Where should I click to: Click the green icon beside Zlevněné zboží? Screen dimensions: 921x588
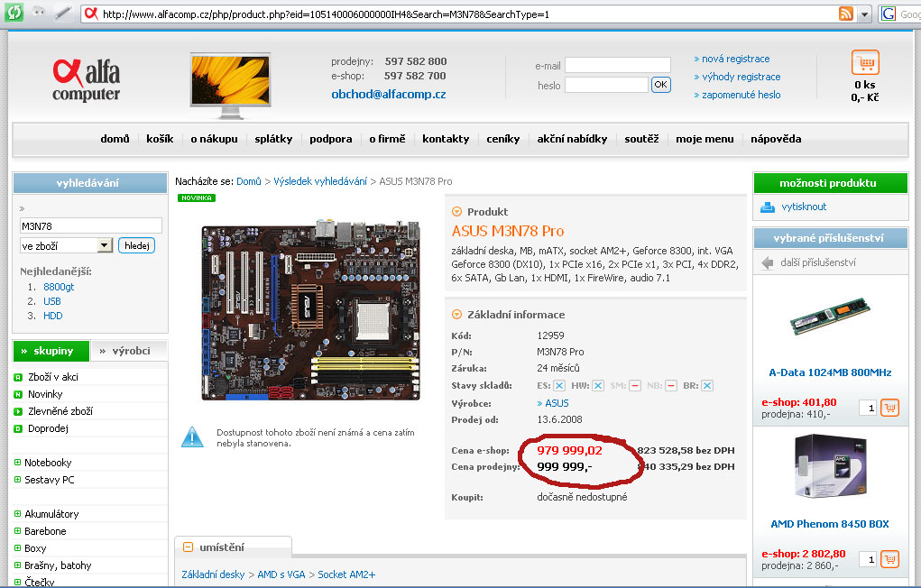18,411
